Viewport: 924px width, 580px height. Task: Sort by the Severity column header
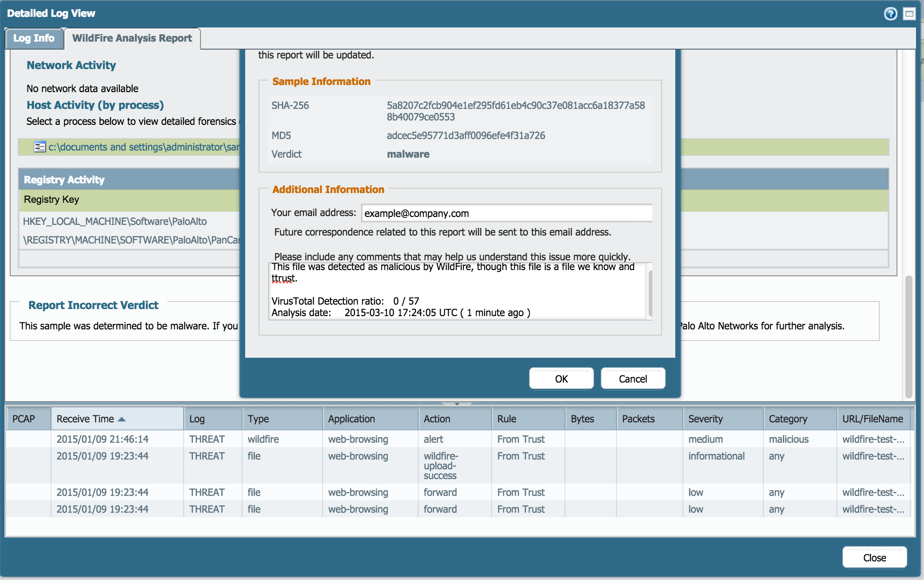[705, 419]
